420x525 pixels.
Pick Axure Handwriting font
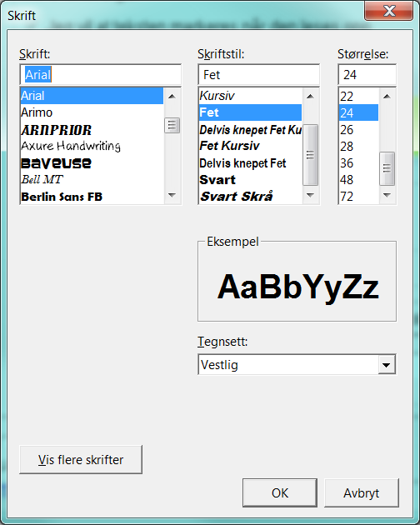tap(92, 147)
